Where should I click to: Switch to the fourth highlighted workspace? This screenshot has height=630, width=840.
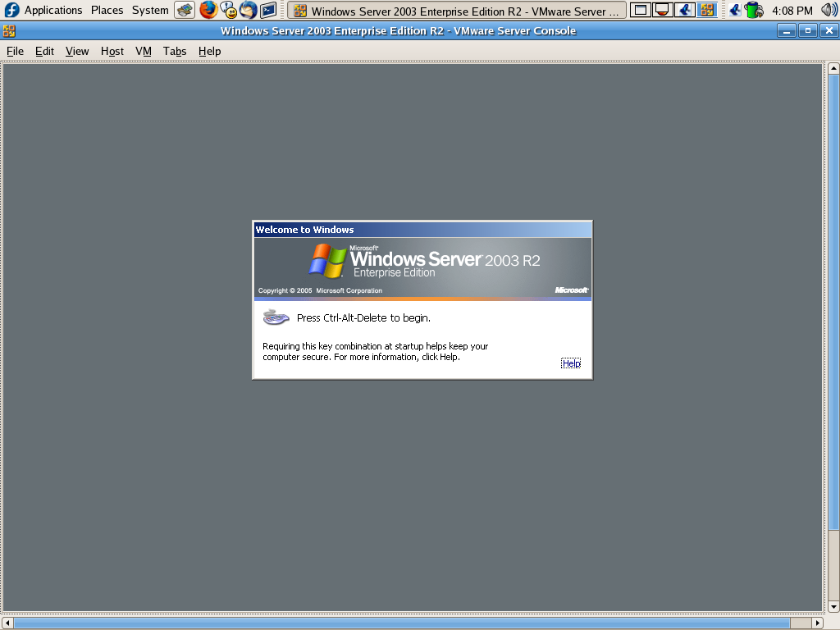(707, 10)
